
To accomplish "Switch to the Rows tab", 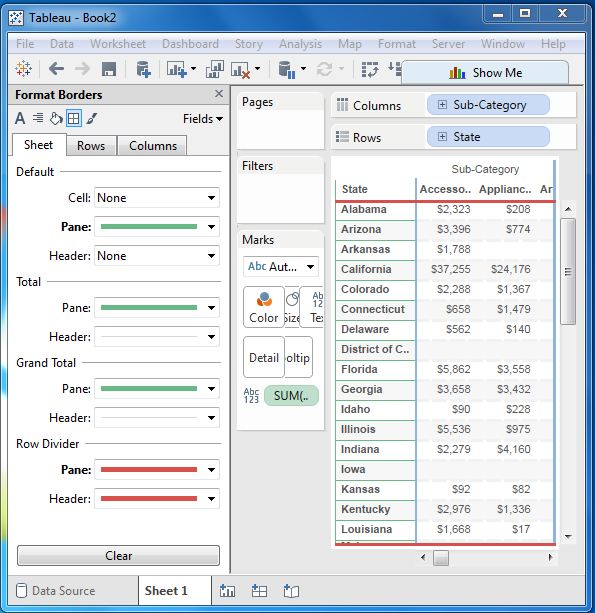I will (x=91, y=145).
